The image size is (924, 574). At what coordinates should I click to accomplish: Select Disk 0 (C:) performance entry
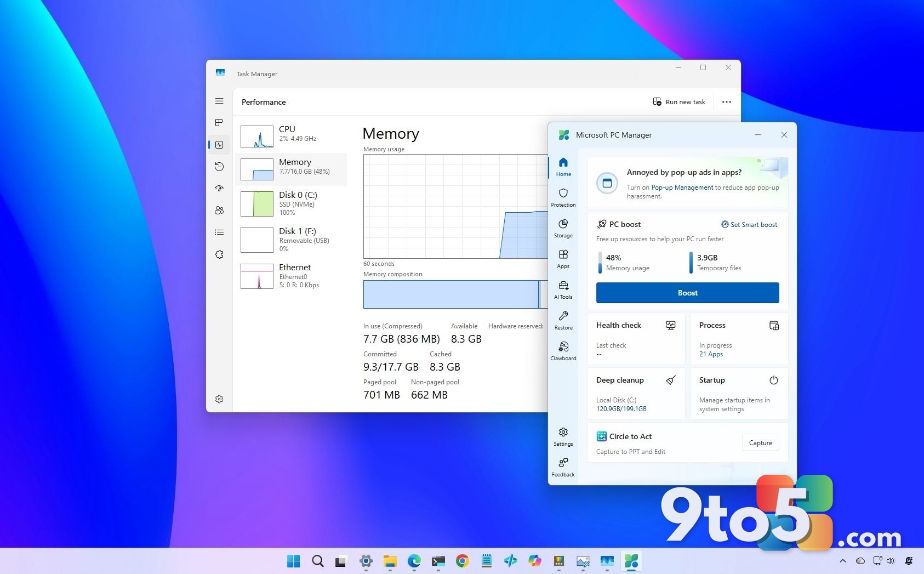292,203
